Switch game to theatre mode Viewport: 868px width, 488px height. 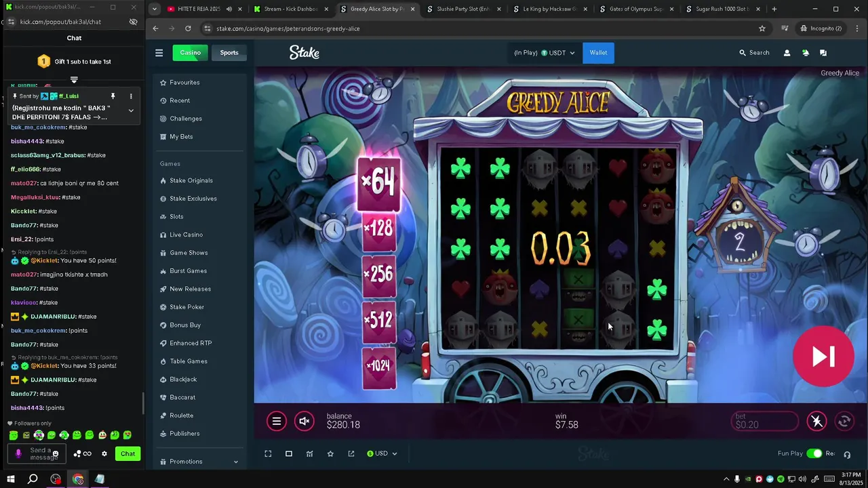tap(289, 453)
